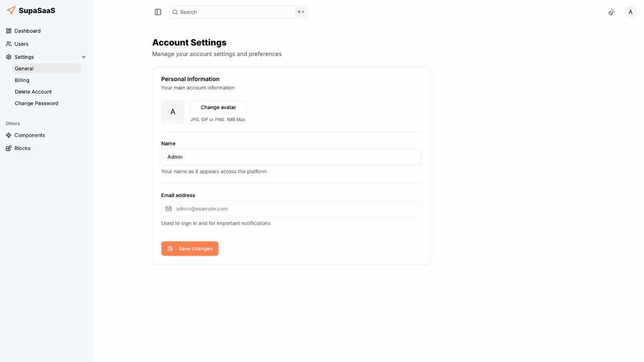
Task: Click the SupaSaaS logo icon
Action: (11, 11)
